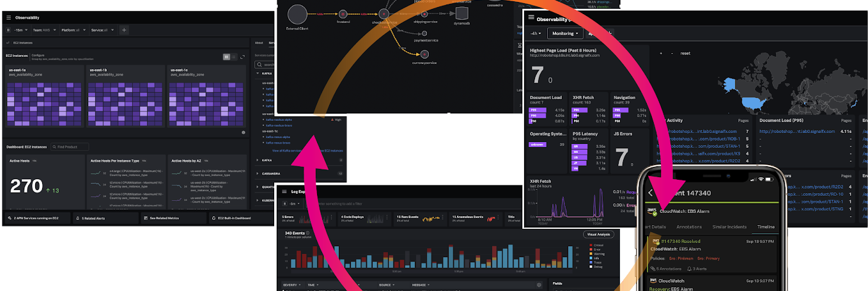Switch EC2 Instances to list view
The image size is (868, 291).
point(235,57)
